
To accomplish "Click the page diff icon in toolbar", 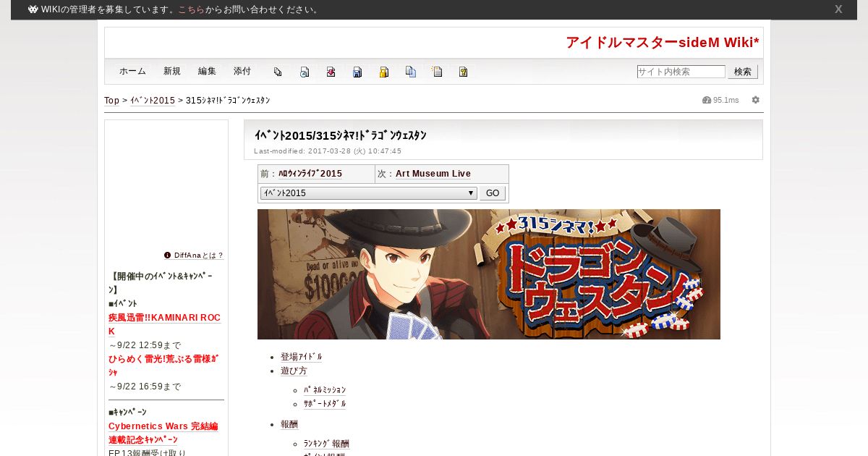I will [278, 72].
